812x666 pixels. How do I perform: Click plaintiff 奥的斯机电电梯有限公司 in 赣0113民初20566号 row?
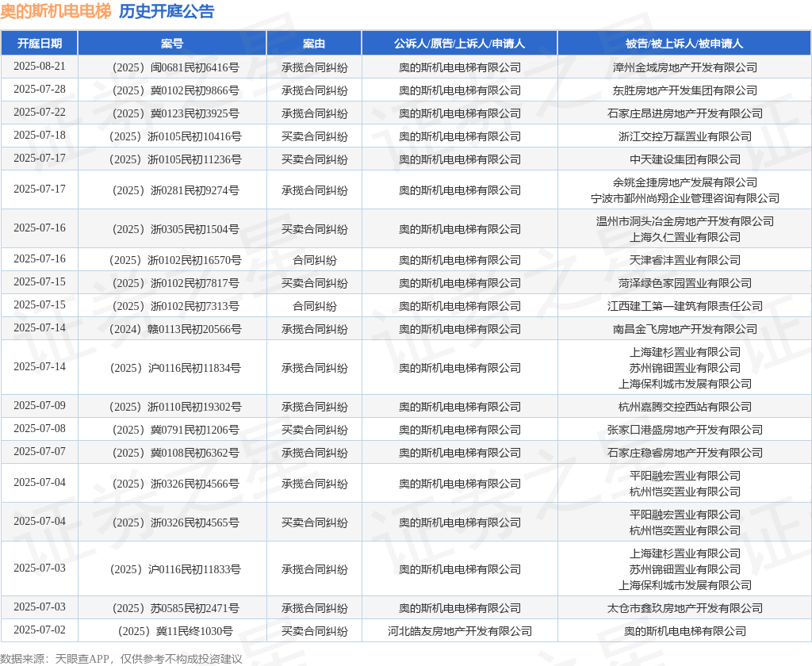[460, 329]
